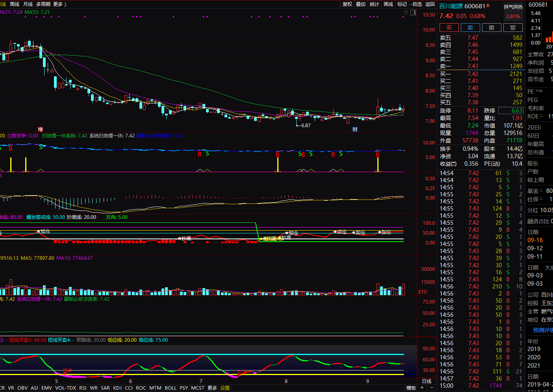This screenshot has height=392, width=553.
Task: Expand the 更多 periods menu at top
Action: (60, 4)
